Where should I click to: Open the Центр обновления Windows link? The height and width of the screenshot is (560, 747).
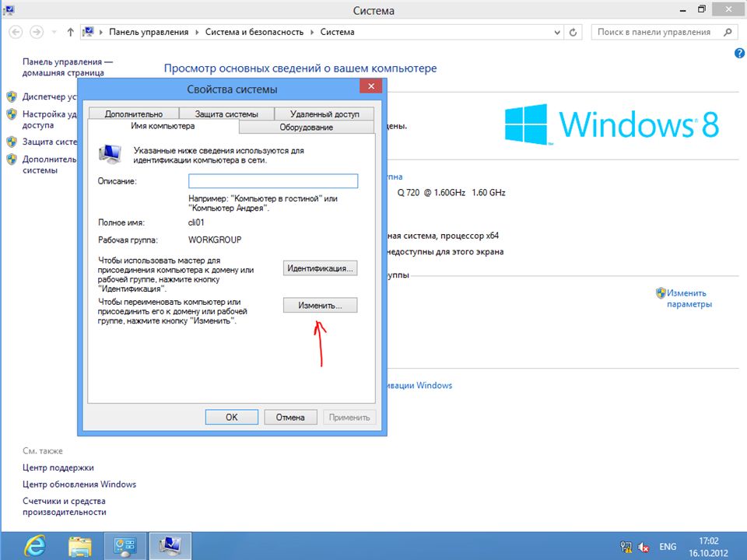(79, 485)
